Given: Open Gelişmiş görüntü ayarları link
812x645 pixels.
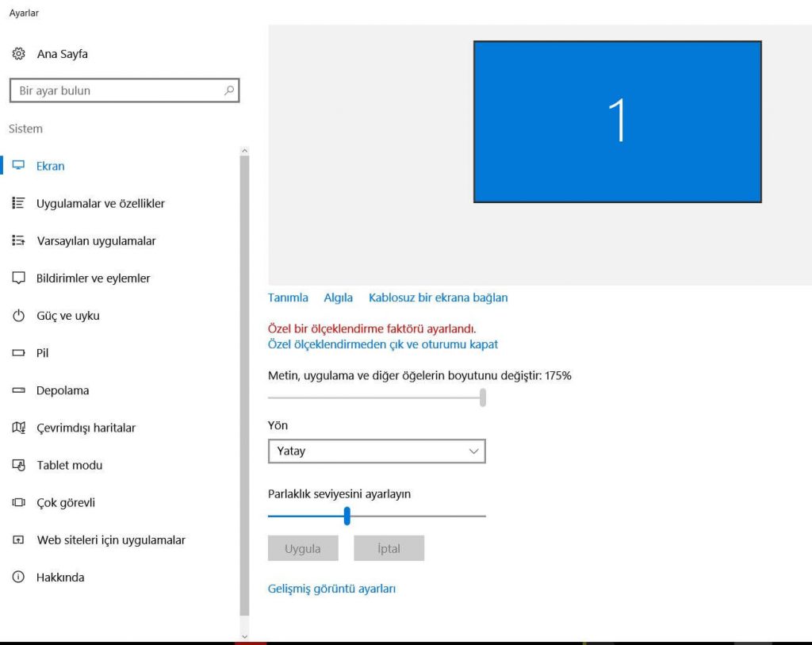Looking at the screenshot, I should click(331, 589).
